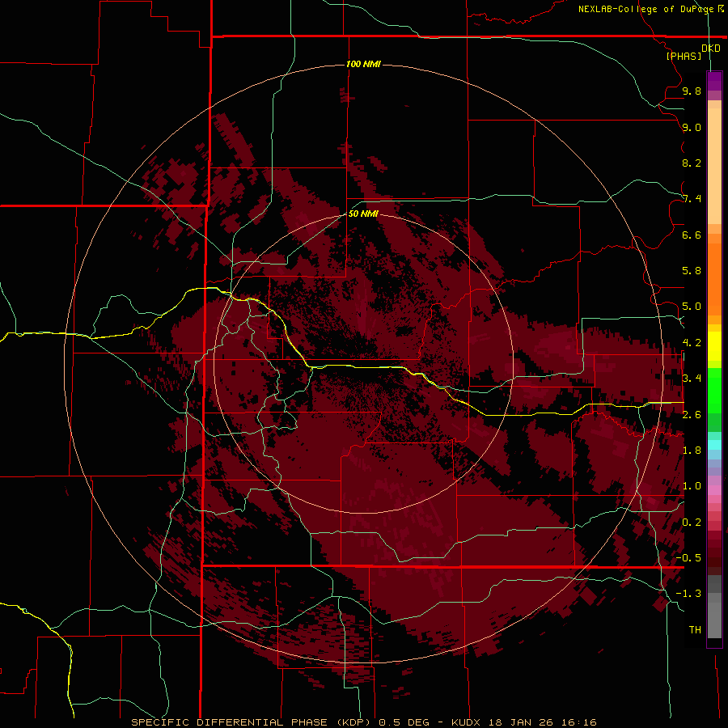Click the bright green segment of color scale
Viewport: 728px width, 728px height.
pyautogui.click(x=714, y=390)
